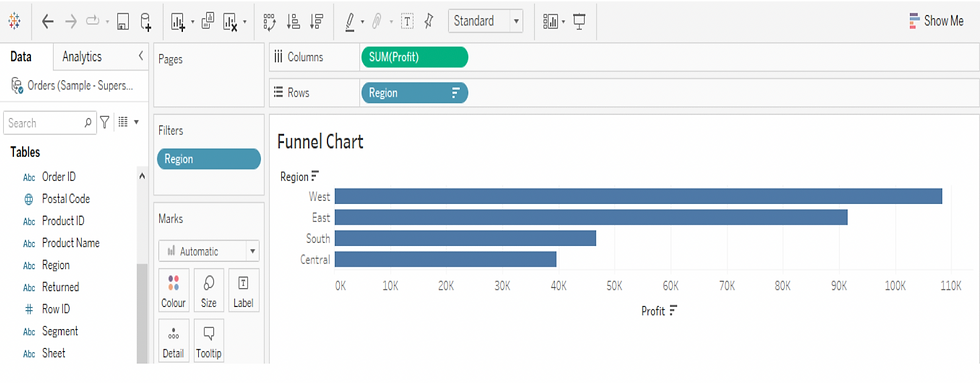Select the South bar in chart
The image size is (980, 383).
click(465, 238)
